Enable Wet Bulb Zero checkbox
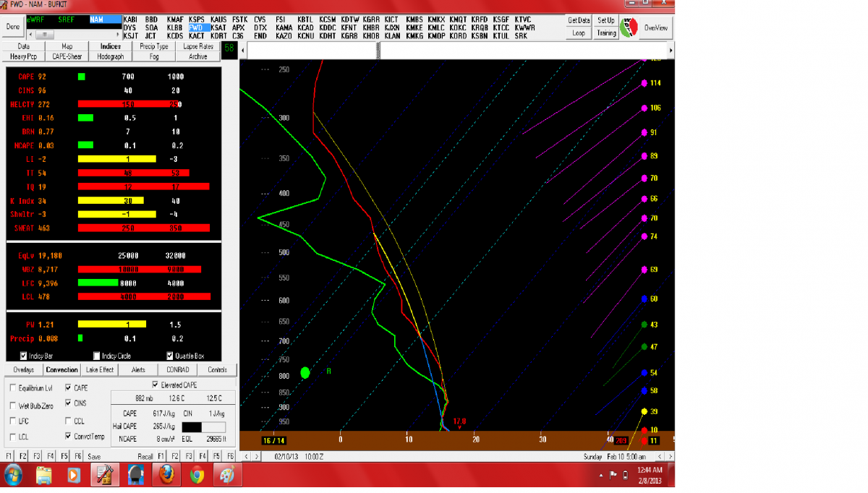This screenshot has width=868, height=493. [x=13, y=406]
